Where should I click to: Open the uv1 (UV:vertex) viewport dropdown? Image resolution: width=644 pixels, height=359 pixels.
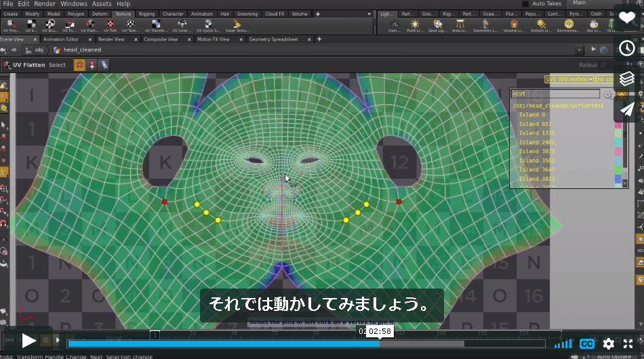[x=569, y=79]
